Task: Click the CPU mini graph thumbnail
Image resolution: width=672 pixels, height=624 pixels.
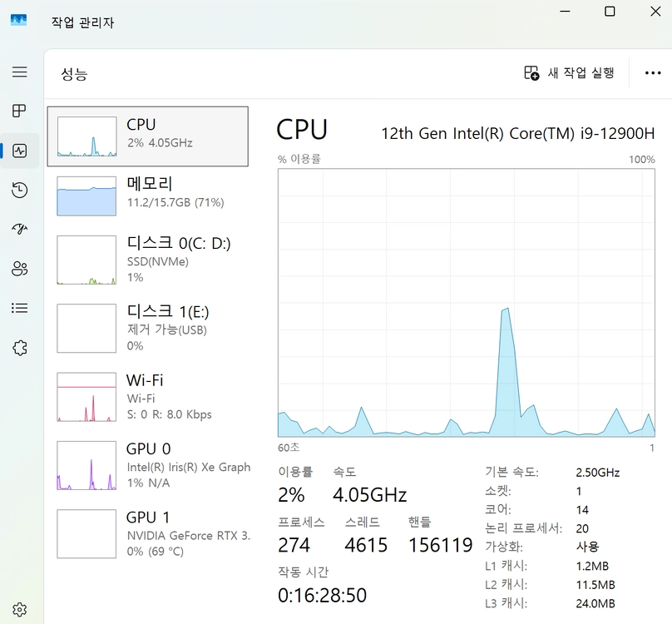Action: tap(86, 136)
